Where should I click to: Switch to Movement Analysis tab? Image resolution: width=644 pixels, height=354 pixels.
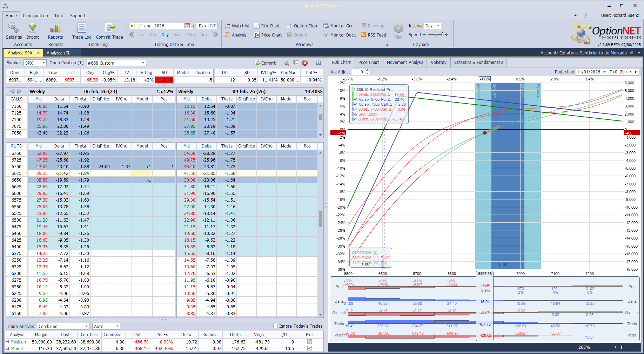point(405,62)
